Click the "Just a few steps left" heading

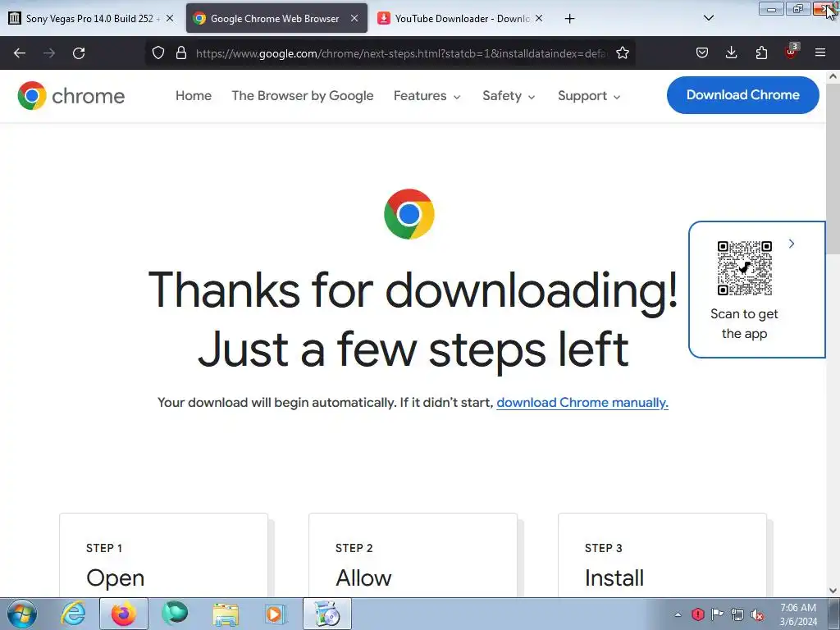coord(413,349)
